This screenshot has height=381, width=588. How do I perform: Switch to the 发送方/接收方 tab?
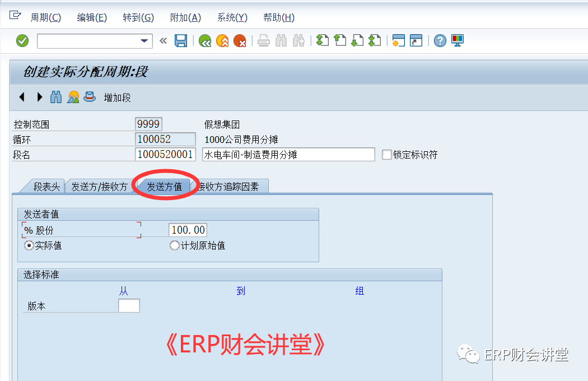99,187
